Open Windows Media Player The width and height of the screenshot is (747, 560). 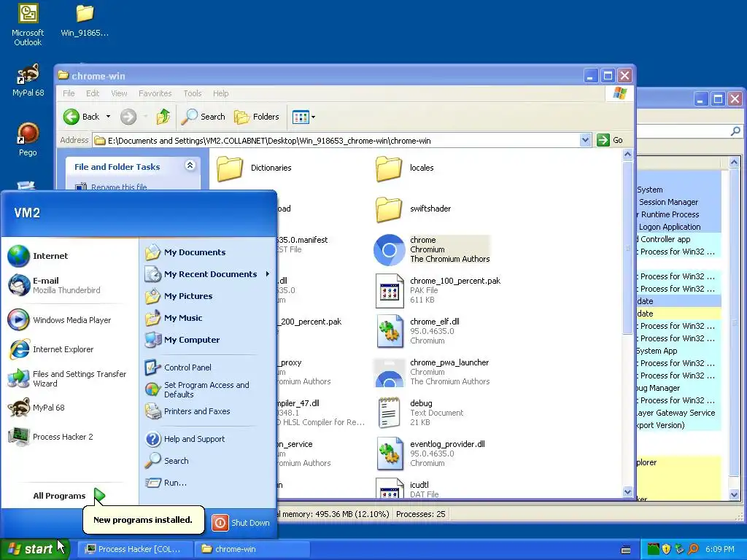(x=60, y=320)
